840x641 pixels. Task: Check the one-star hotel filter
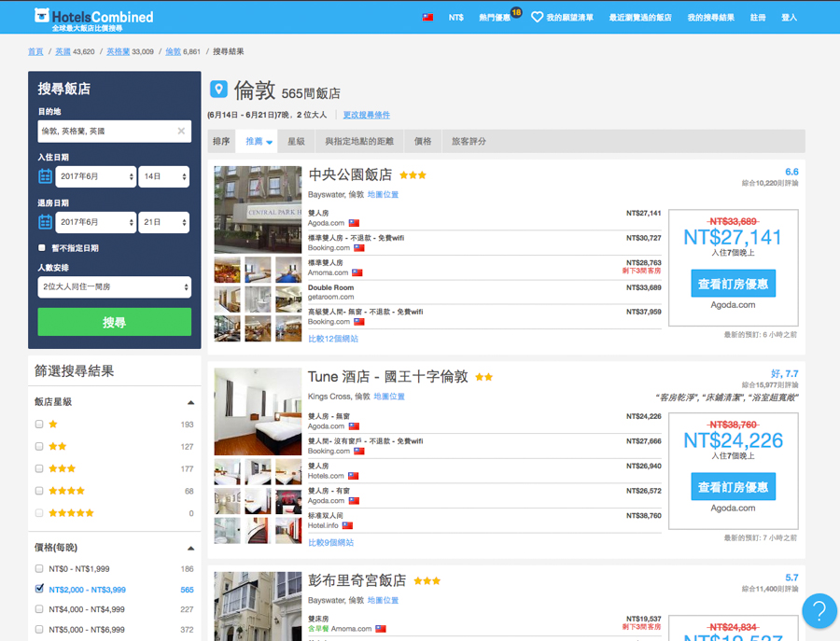pos(39,425)
